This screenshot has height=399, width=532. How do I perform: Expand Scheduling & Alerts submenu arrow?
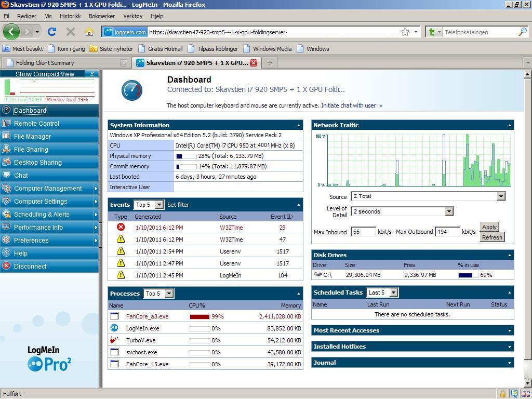96,215
